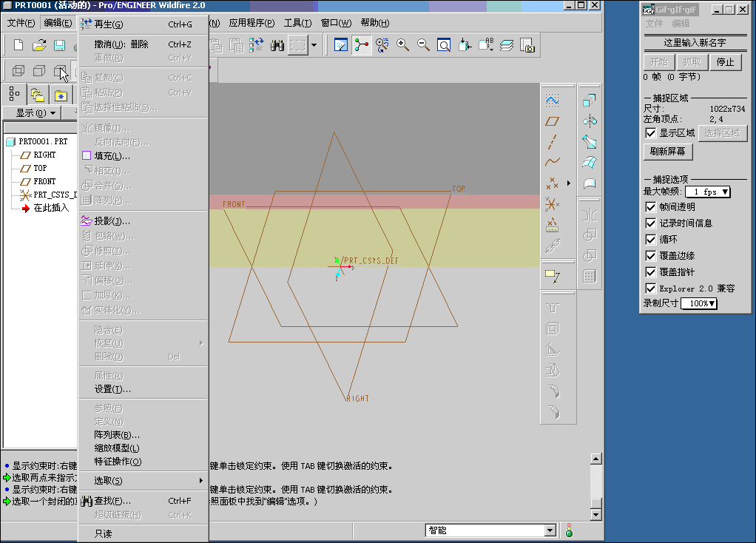Viewport: 756px width, 543px height.
Task: Select 在此插入 in model tree
Action: point(51,208)
